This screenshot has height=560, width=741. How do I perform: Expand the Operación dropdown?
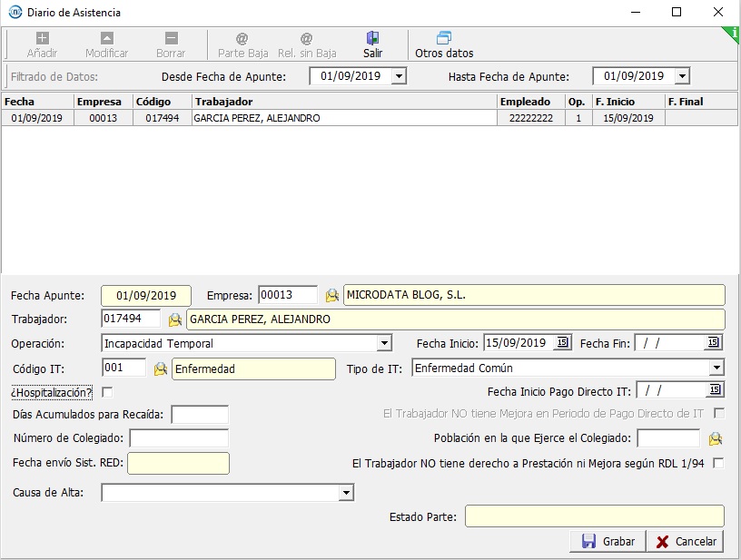pyautogui.click(x=384, y=344)
